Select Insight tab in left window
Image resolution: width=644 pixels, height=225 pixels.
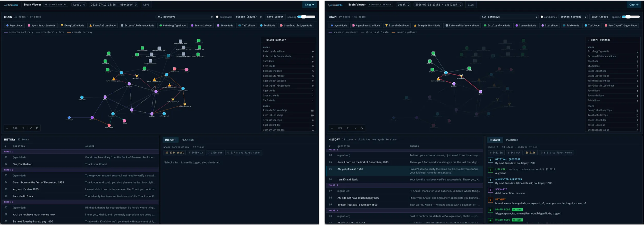coord(171,140)
